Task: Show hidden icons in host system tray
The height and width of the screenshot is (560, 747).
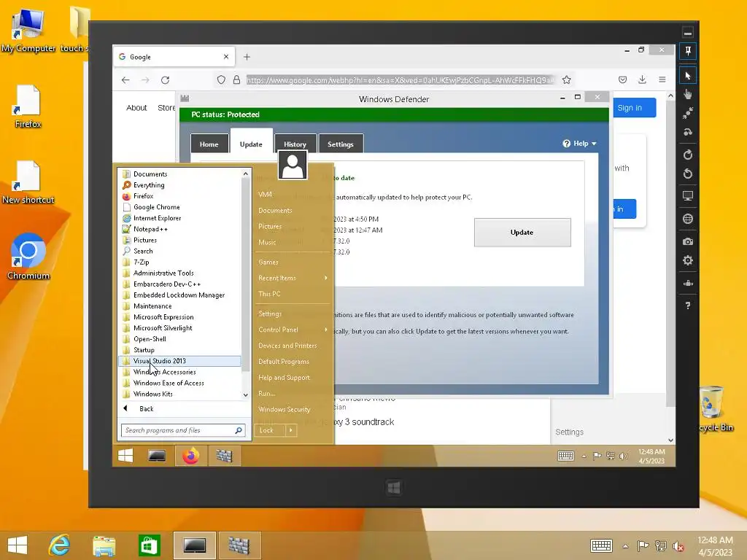Action: (x=625, y=546)
